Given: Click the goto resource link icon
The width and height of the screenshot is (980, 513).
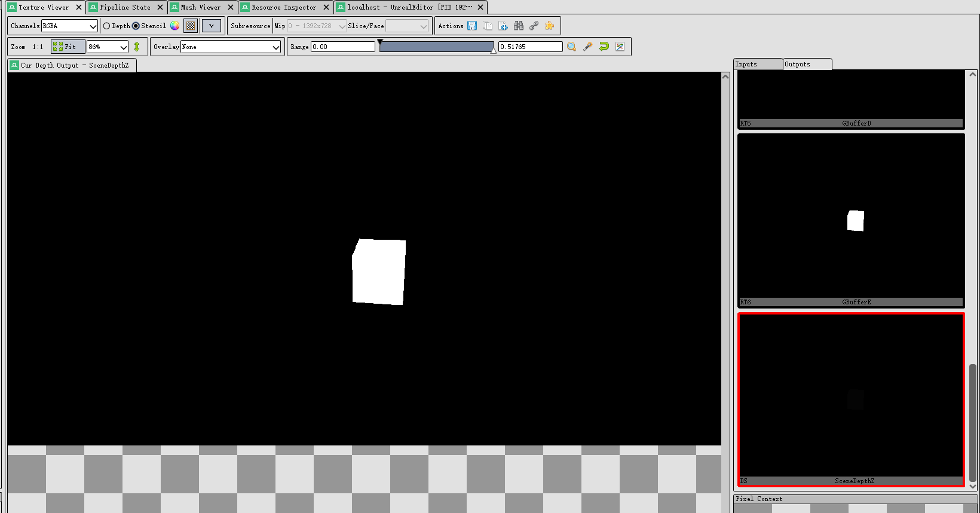Looking at the screenshot, I should (534, 26).
